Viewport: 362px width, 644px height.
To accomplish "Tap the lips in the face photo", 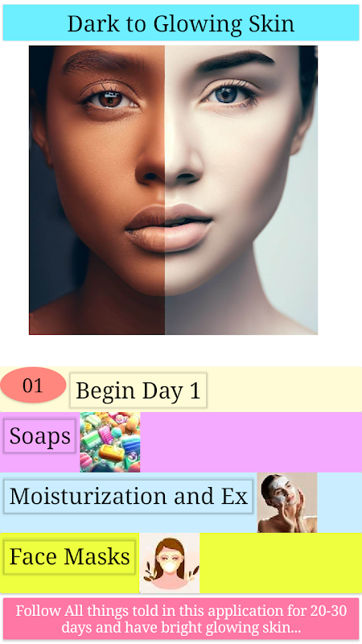I will pos(169,227).
